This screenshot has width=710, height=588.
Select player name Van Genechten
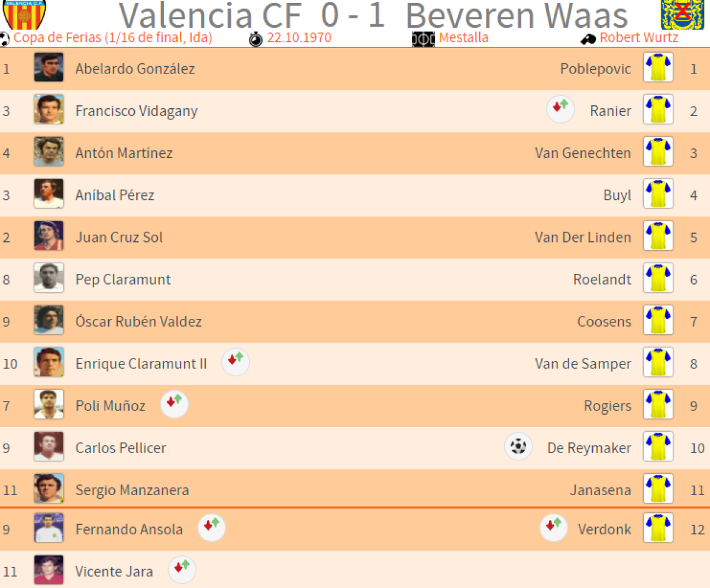pyautogui.click(x=583, y=153)
